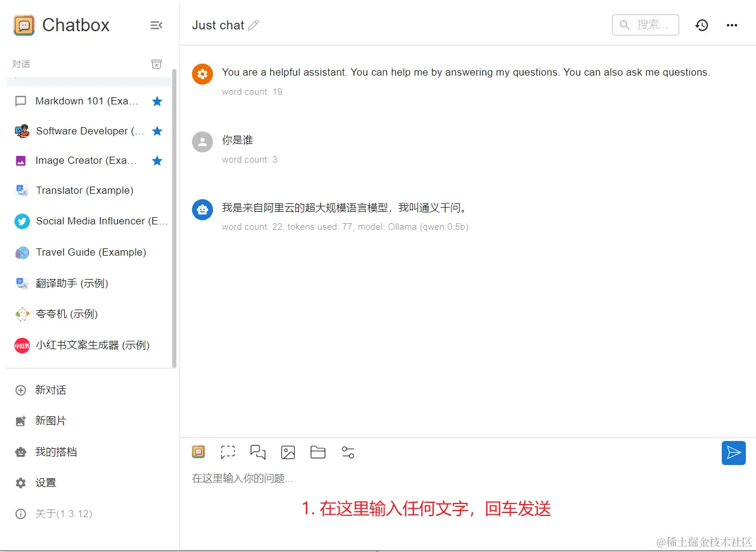Image resolution: width=756 pixels, height=552 pixels.
Task: Click the gray user avatar
Action: (x=202, y=142)
